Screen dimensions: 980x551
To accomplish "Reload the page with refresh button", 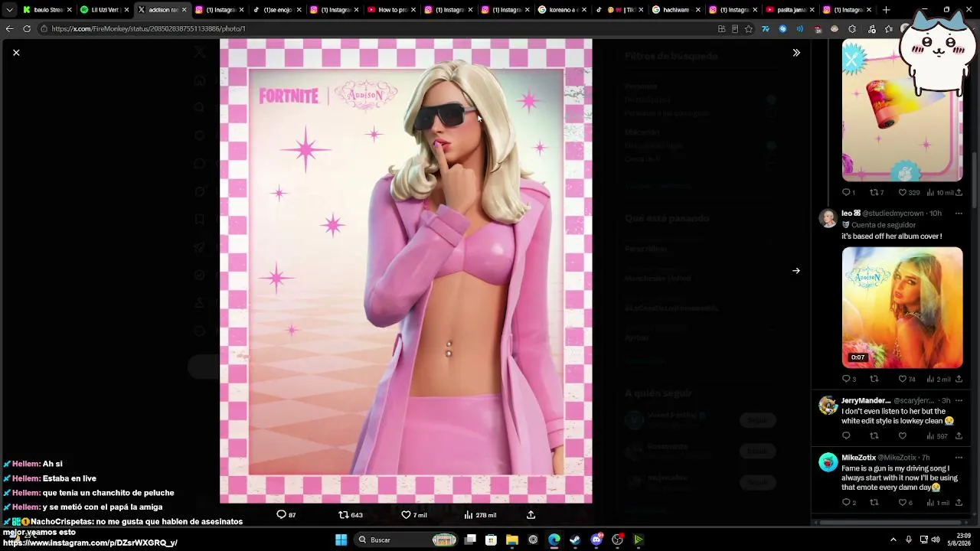I will click(x=27, y=29).
